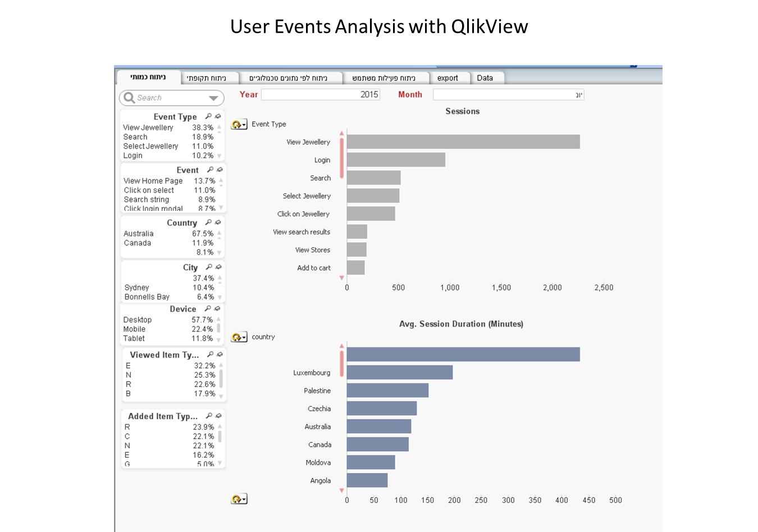Select Tablet in Device listbox
Image resolution: width=758 pixels, height=532 pixels.
(x=168, y=338)
